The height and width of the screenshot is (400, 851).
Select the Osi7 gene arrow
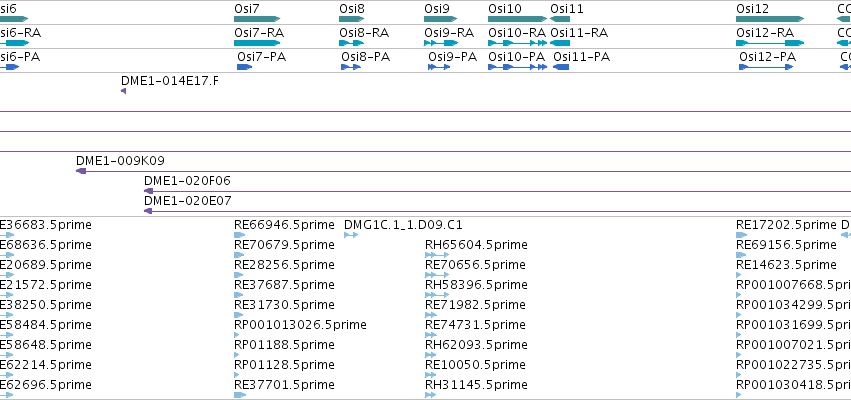click(257, 19)
